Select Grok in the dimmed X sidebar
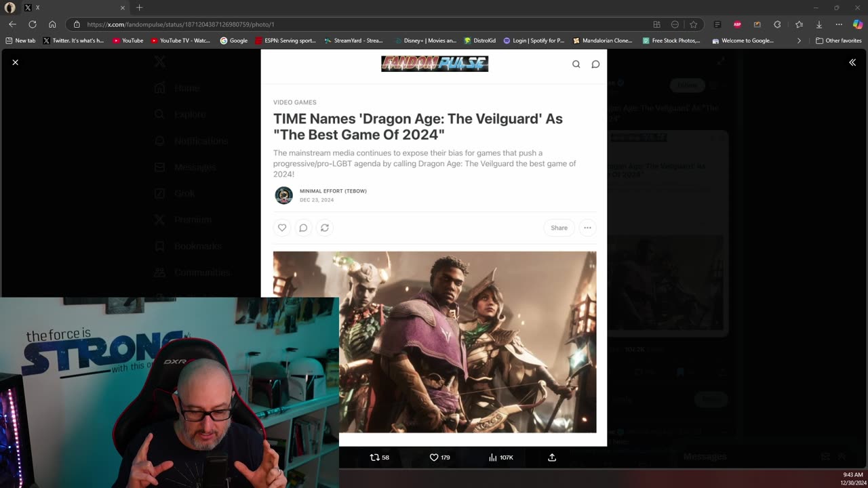 pyautogui.click(x=174, y=193)
